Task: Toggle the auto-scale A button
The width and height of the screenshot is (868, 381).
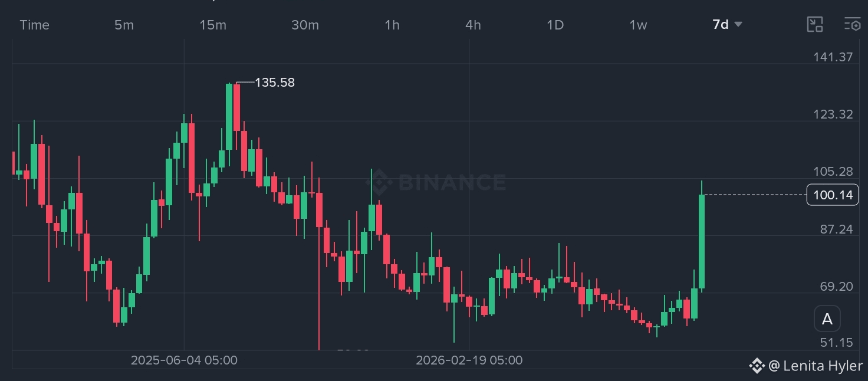Action: pyautogui.click(x=827, y=319)
